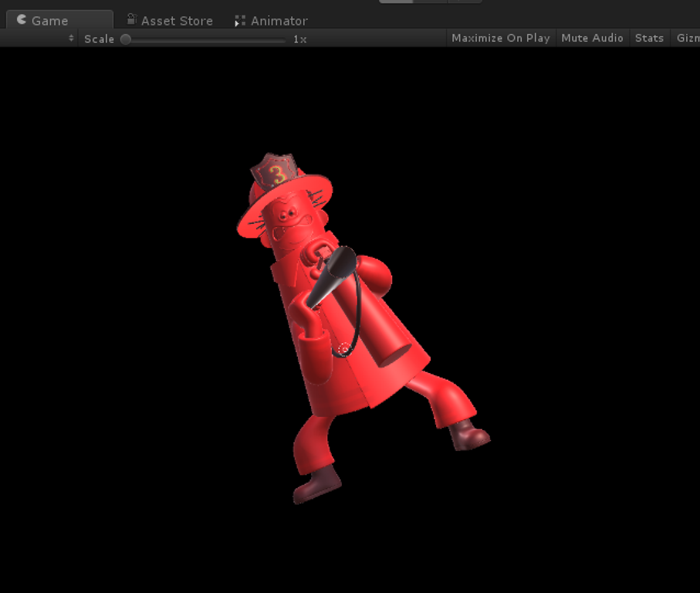Click the Game tab Pac-Man icon
The height and width of the screenshot is (593, 700).
point(21,19)
